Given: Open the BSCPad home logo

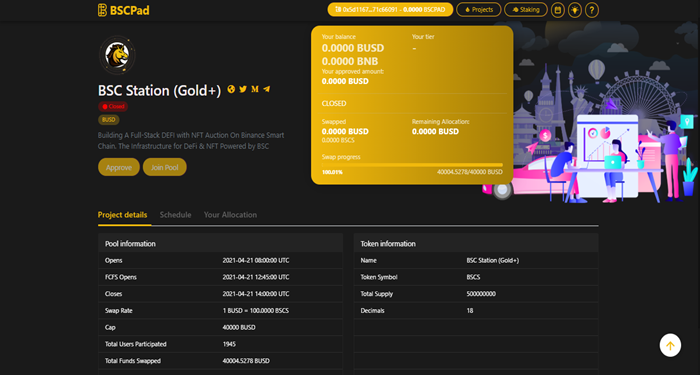Looking at the screenshot, I should 124,10.
